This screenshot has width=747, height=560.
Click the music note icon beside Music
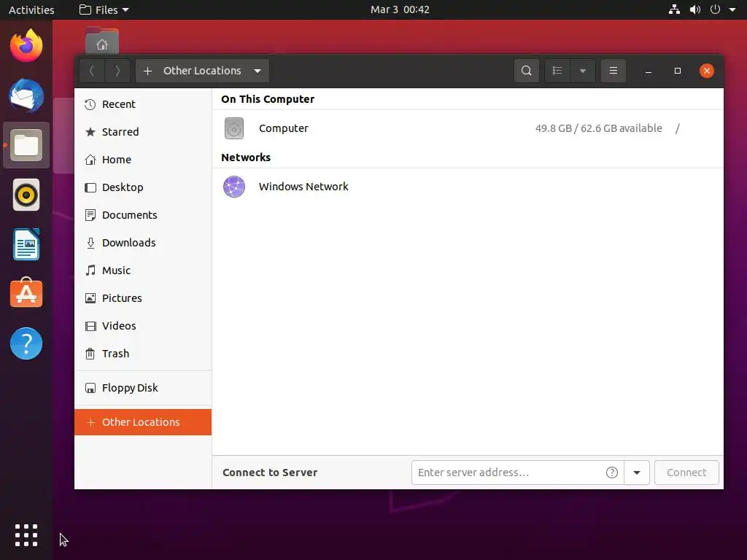coord(90,271)
